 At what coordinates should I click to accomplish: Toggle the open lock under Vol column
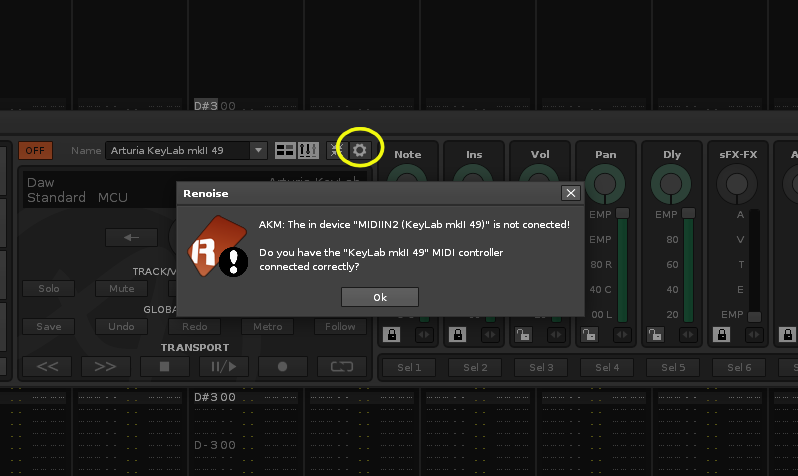tap(523, 334)
